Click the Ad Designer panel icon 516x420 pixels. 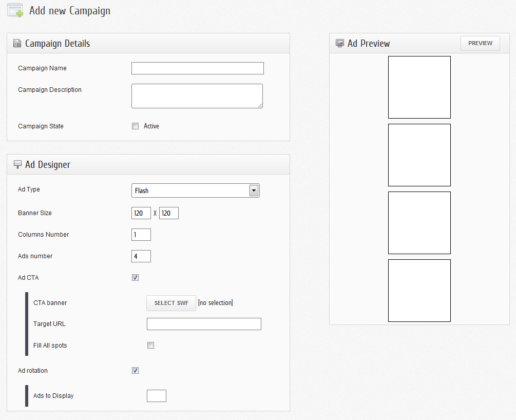(17, 164)
